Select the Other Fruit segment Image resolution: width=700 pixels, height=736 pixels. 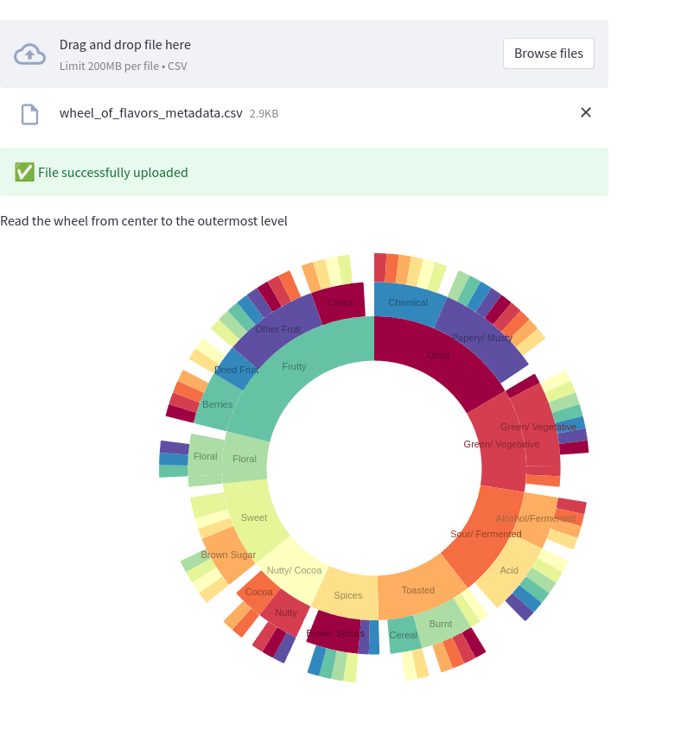(277, 329)
